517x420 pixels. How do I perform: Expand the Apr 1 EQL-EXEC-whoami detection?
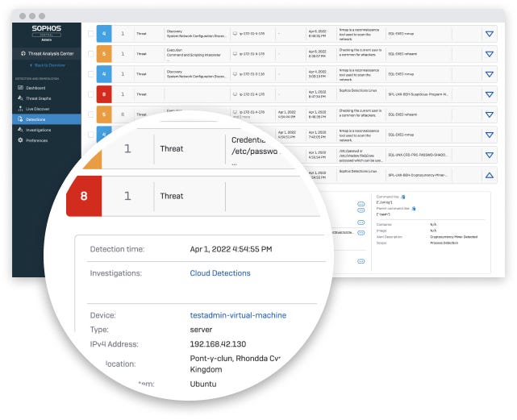[490, 114]
